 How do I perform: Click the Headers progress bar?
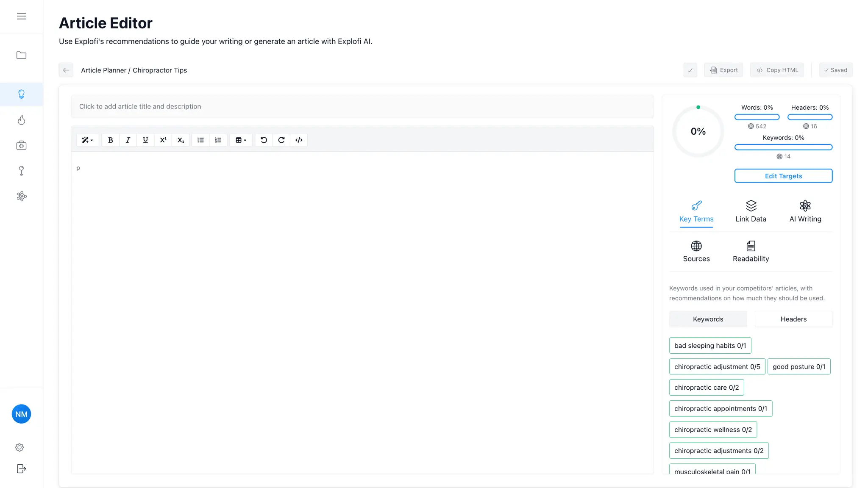pos(810,117)
